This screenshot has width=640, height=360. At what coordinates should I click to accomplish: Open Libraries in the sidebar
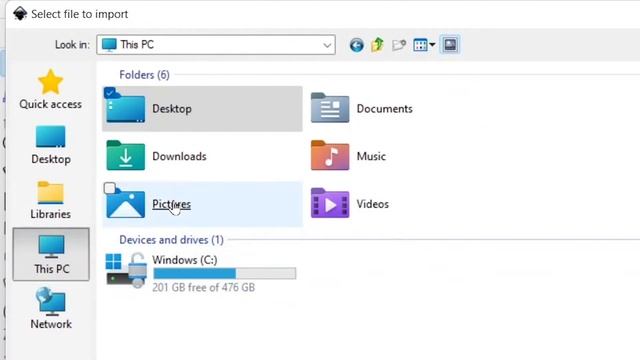point(51,200)
